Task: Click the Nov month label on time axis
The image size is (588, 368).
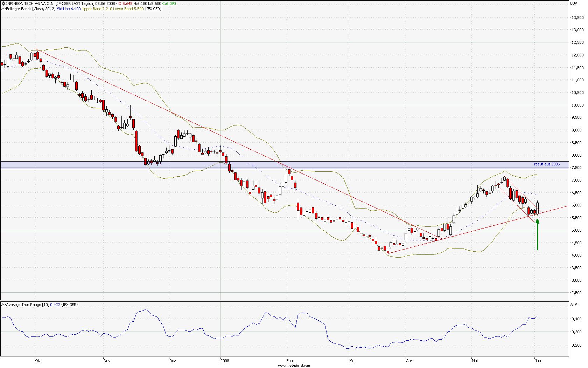Action: pos(107,360)
